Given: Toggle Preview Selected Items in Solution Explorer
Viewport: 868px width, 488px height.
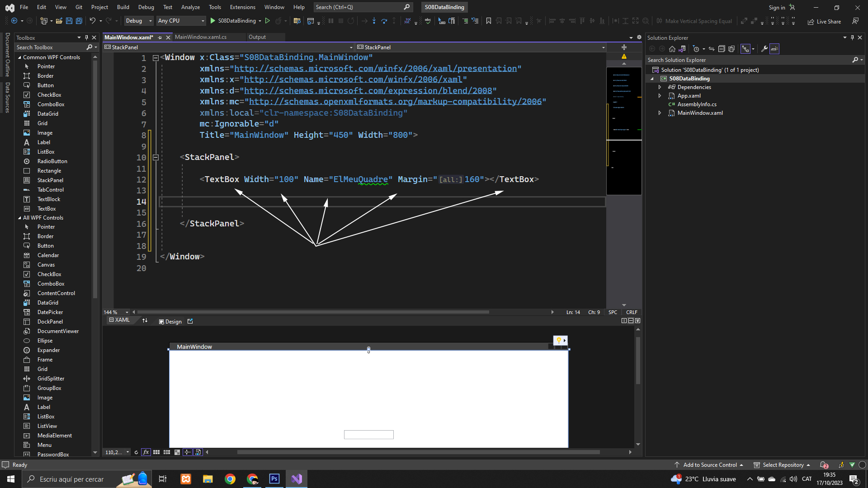Looking at the screenshot, I should (774, 49).
